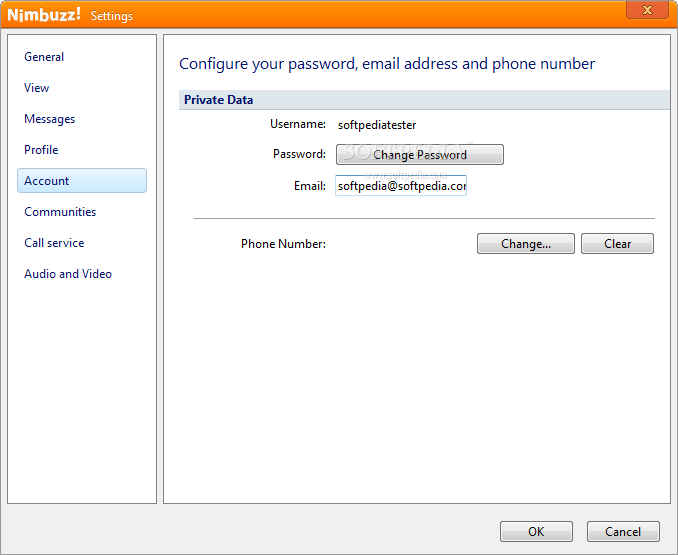Screen dimensions: 678x555
Task: Click the softpediatester username text
Action: tap(377, 125)
